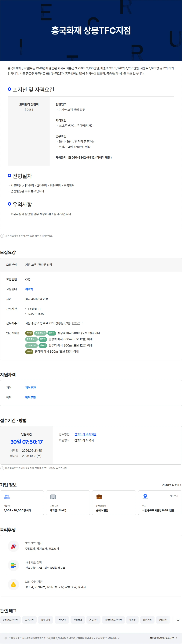Screen dimensions: 182x644
Task: Click the contact number 010-9142-9912
Action: (x=83, y=157)
